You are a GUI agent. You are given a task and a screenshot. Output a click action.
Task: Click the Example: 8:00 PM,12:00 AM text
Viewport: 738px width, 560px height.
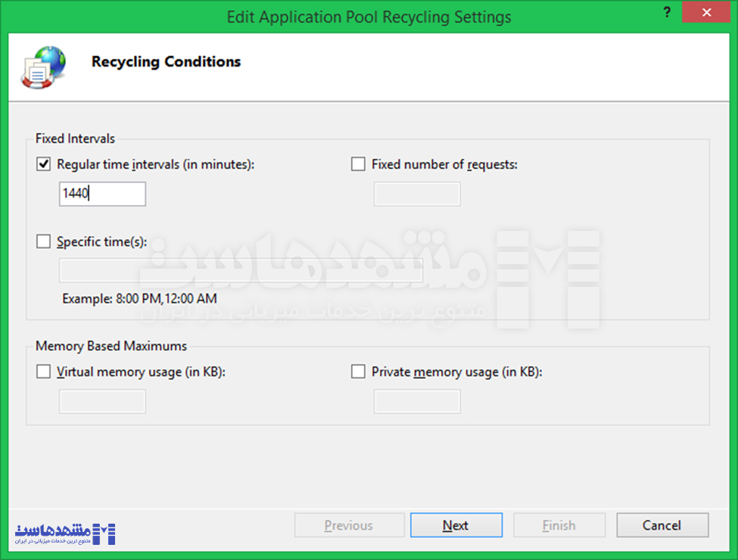point(140,299)
